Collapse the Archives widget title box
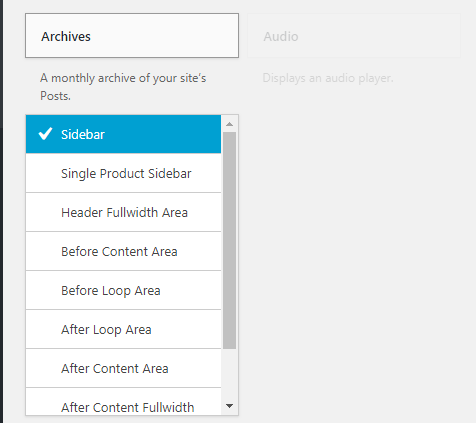 click(132, 36)
